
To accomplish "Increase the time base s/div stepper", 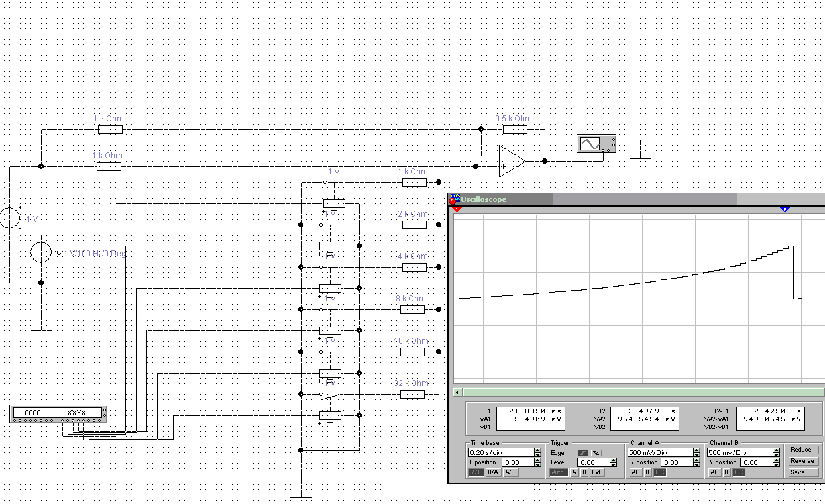I will [x=537, y=450].
